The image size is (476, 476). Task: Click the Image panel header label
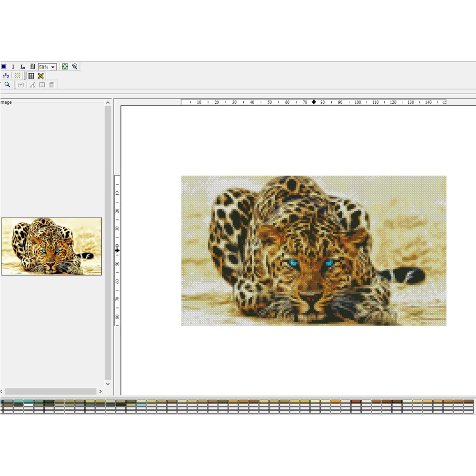tap(5, 102)
